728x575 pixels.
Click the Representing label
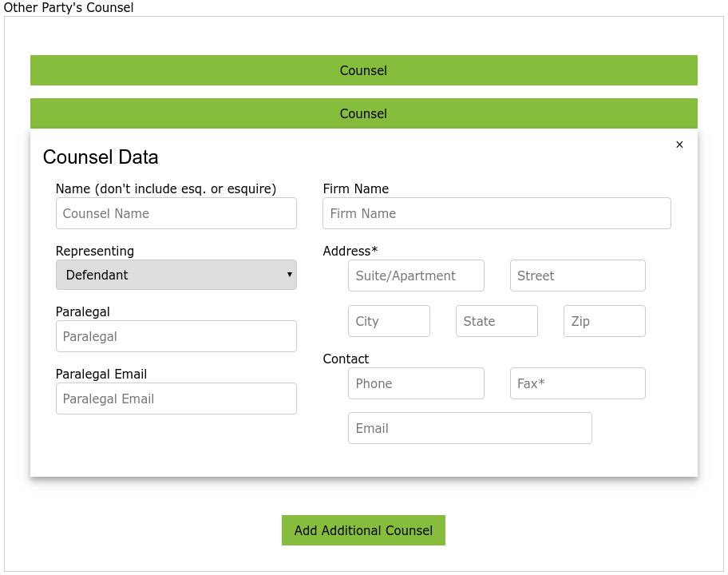95,251
